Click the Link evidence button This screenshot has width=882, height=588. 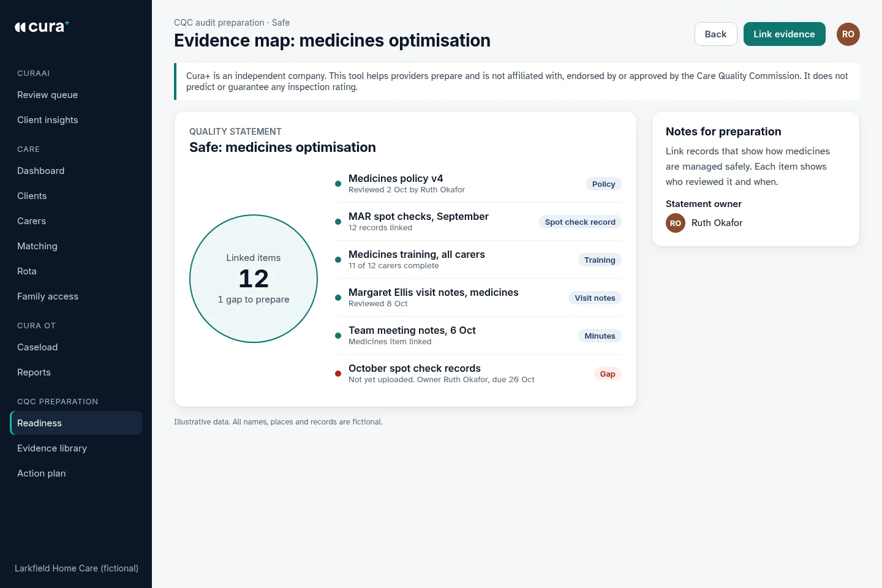pos(784,34)
